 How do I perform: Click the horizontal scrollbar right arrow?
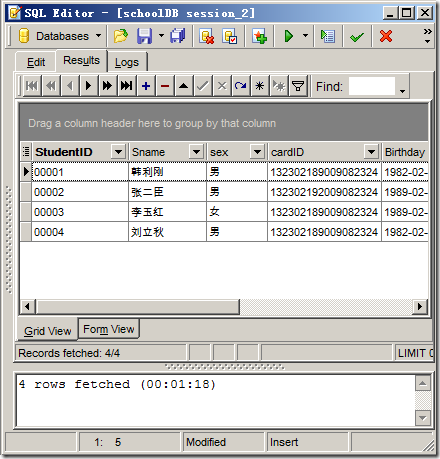[420, 306]
